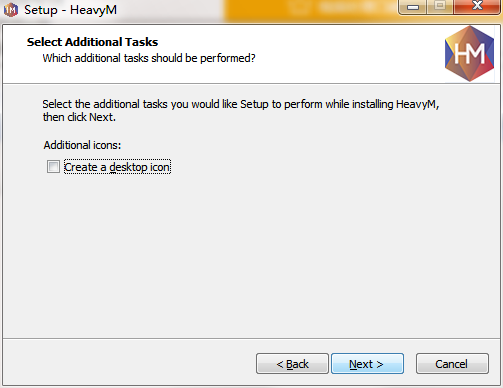Continue installation with the Next button
503x388 pixels.
367,364
